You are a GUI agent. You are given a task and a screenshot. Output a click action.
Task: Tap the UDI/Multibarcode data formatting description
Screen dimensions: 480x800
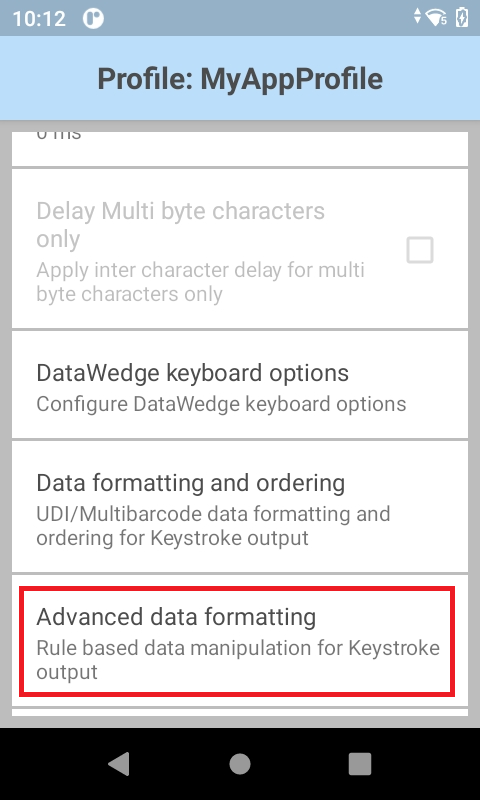pyautogui.click(x=213, y=526)
